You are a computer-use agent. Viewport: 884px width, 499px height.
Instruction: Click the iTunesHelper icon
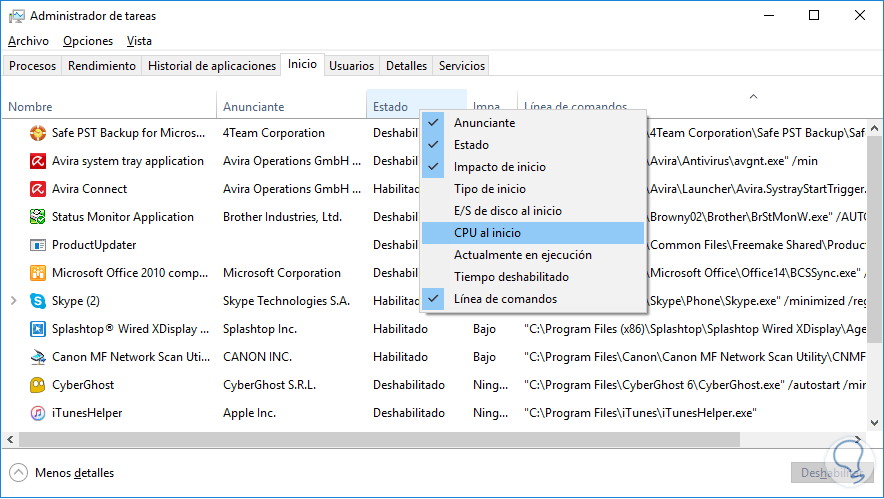[x=37, y=413]
